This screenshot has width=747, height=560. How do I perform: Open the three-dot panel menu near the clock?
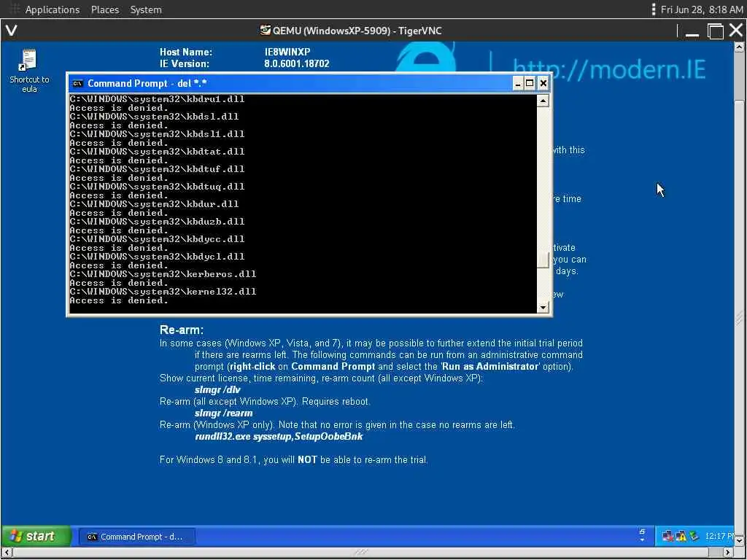(653, 9)
